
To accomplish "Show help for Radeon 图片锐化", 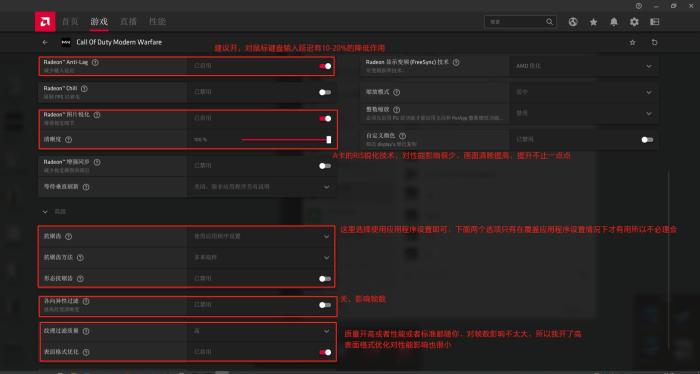I will tap(97, 115).
